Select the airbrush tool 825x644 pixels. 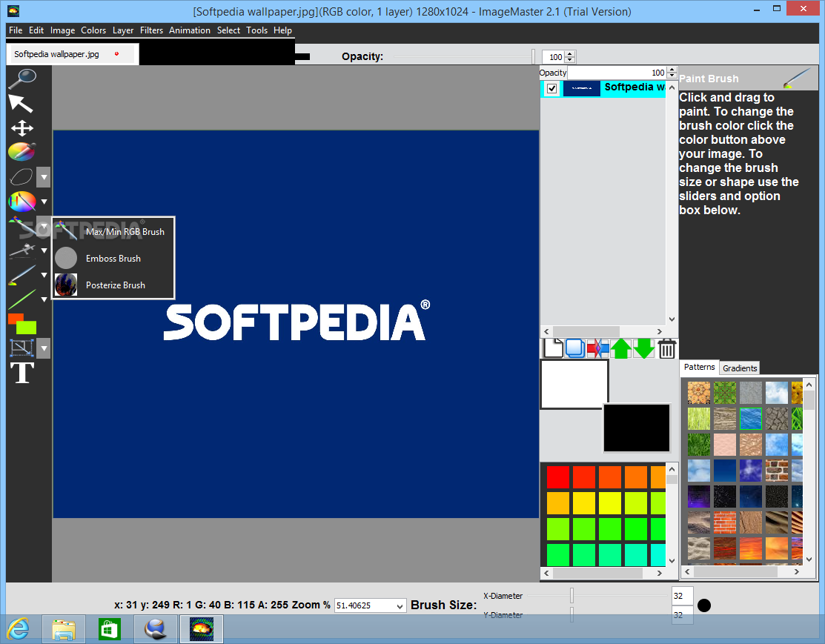pos(22,250)
